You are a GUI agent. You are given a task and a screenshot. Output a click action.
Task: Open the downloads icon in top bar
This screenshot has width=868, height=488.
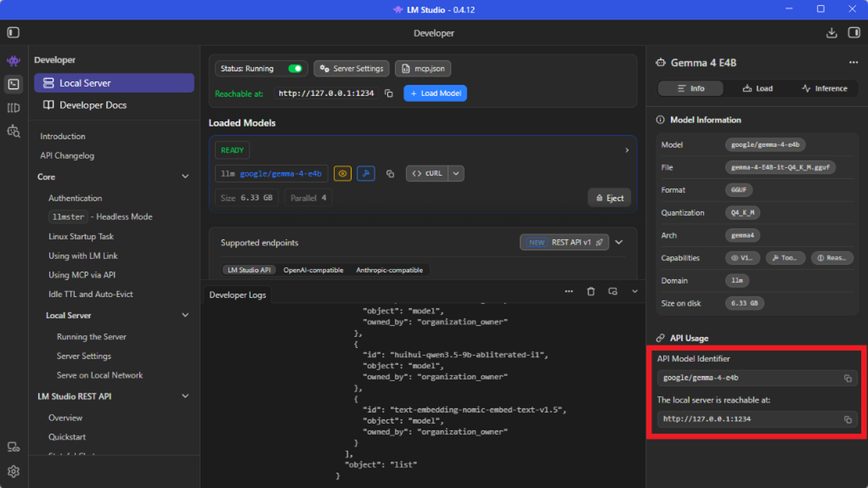(831, 33)
